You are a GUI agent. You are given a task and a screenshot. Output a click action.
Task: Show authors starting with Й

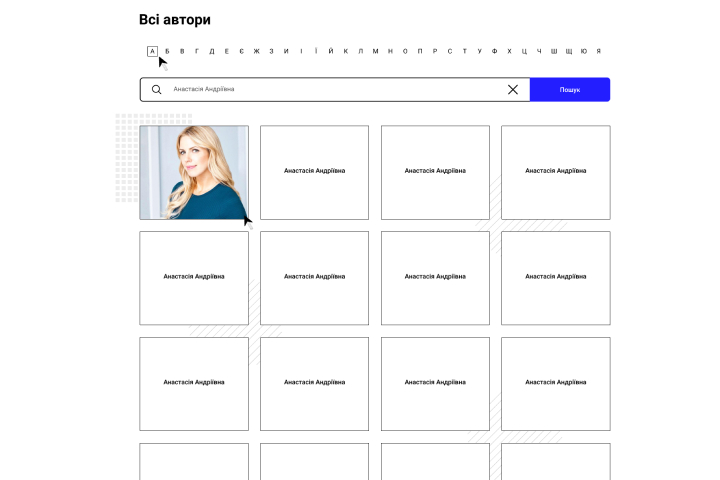click(331, 51)
